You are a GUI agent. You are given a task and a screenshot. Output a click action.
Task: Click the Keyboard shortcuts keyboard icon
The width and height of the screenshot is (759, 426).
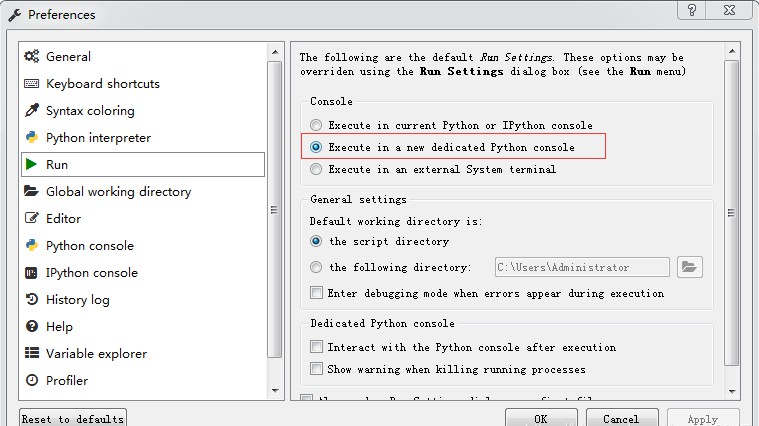[31, 84]
